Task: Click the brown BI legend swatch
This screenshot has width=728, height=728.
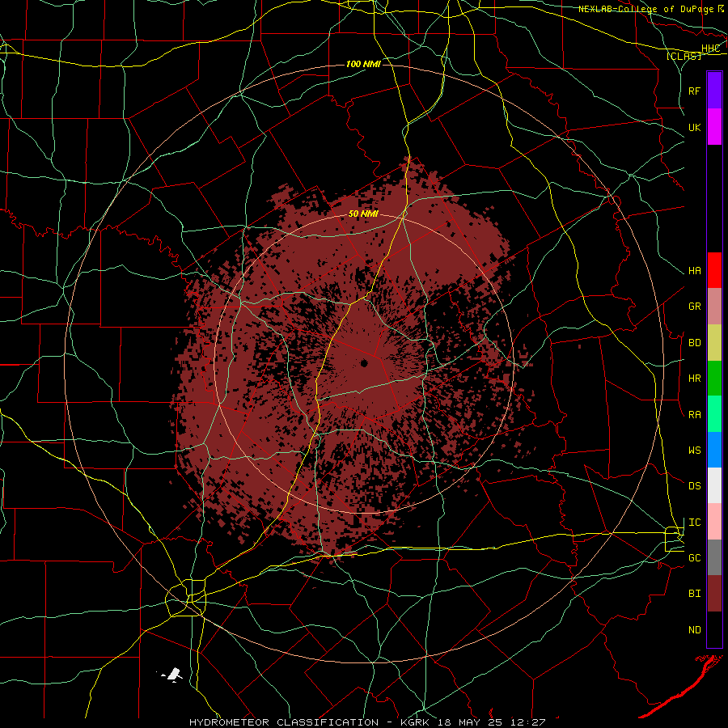Action: (714, 594)
